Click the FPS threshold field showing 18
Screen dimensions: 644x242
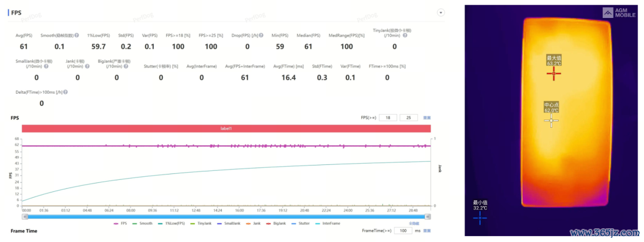[x=388, y=118]
